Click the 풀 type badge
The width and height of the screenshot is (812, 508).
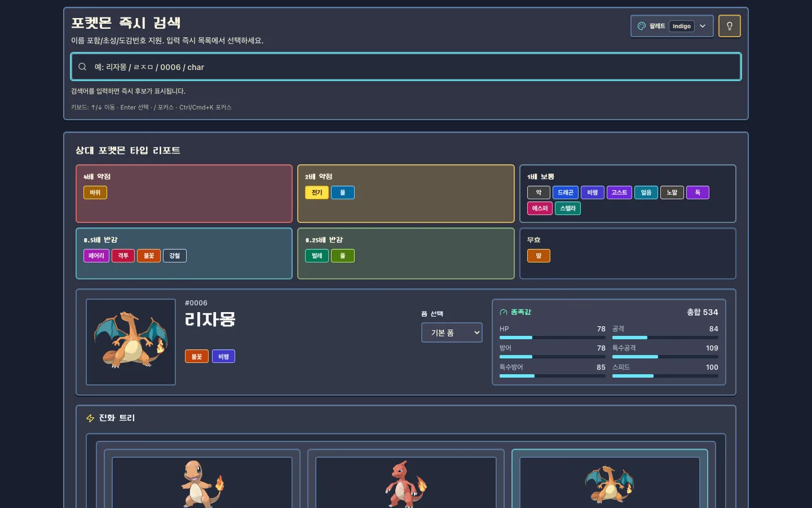pos(343,256)
